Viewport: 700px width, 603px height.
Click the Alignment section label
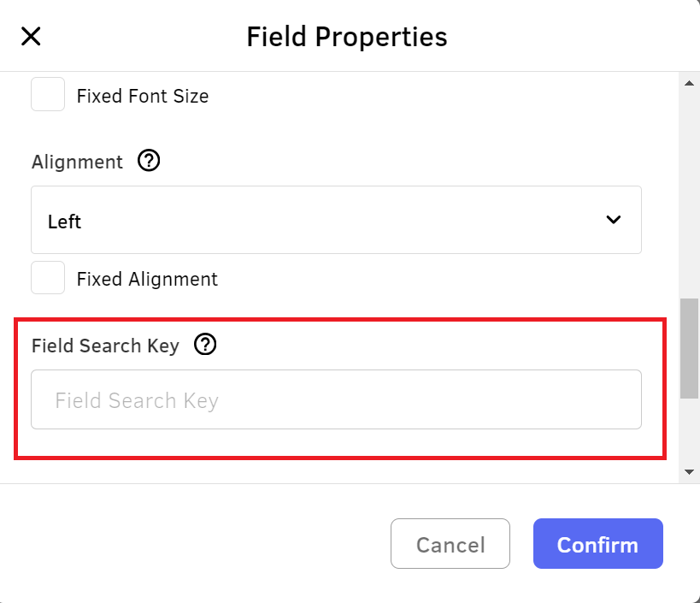77,162
